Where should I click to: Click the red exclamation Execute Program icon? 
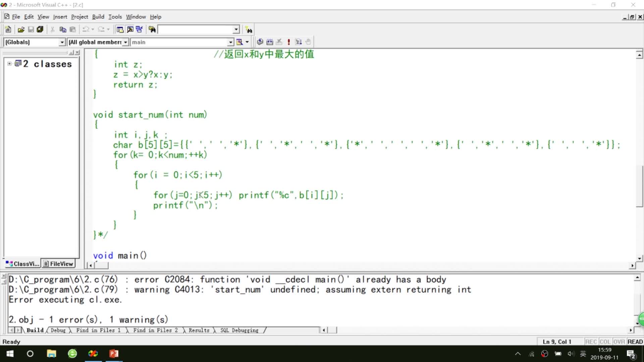pyautogui.click(x=288, y=42)
